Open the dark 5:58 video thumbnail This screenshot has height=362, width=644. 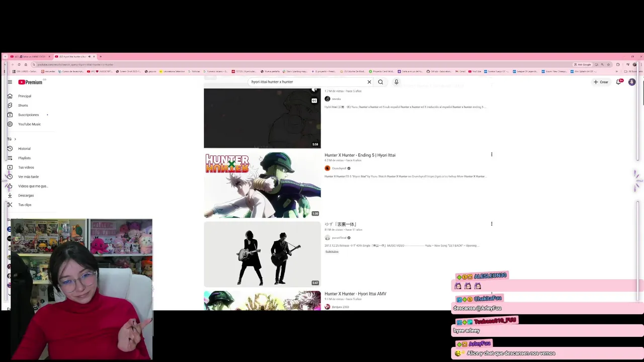pos(262,118)
